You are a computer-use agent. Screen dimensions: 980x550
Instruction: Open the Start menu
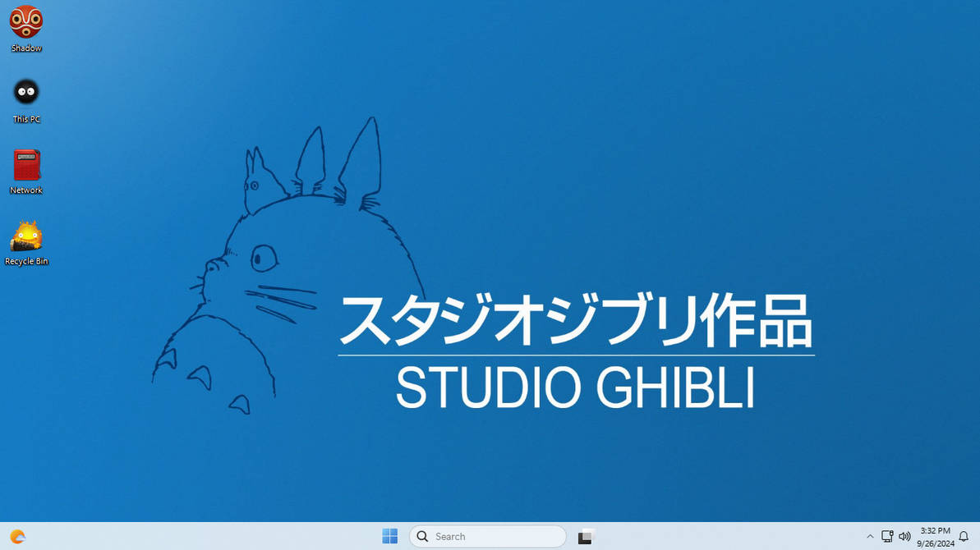point(389,535)
